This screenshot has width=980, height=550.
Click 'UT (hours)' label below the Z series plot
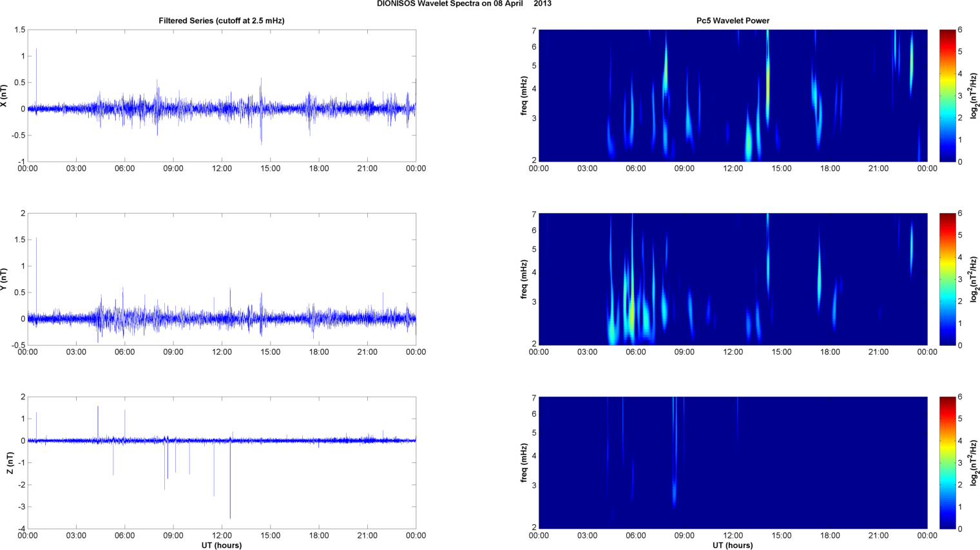click(x=222, y=545)
